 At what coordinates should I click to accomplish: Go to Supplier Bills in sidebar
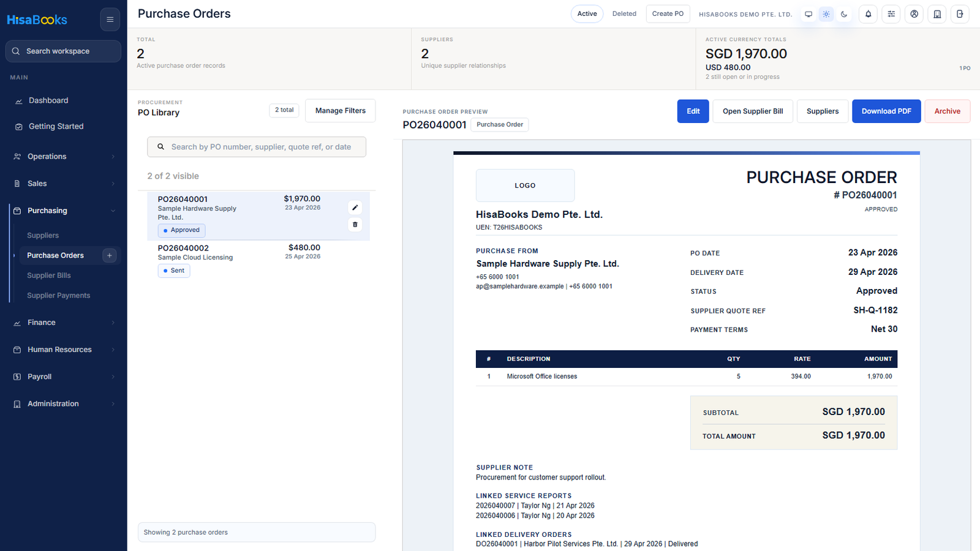coord(49,275)
